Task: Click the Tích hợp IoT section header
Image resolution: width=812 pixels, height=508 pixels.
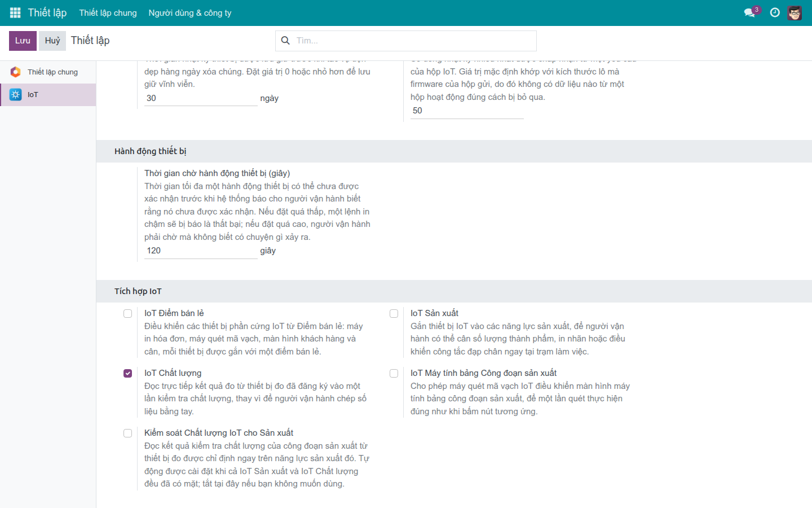Action: pyautogui.click(x=454, y=291)
